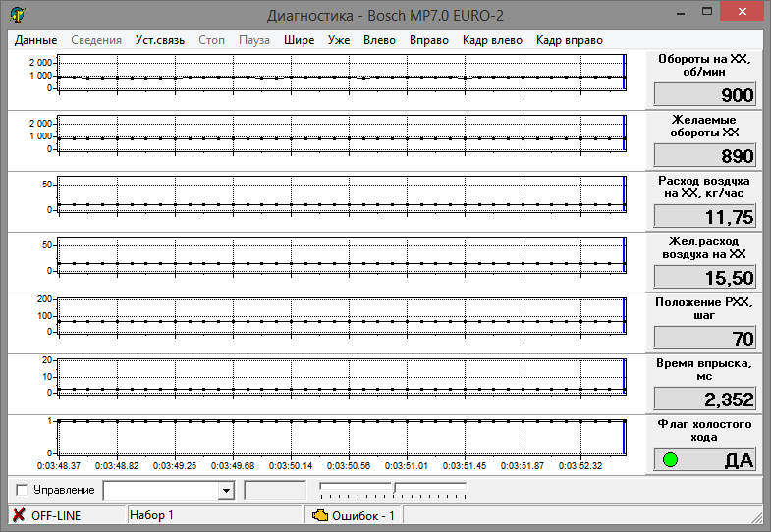The width and height of the screenshot is (771, 532).
Task: Shift the graph with Влево
Action: (379, 40)
